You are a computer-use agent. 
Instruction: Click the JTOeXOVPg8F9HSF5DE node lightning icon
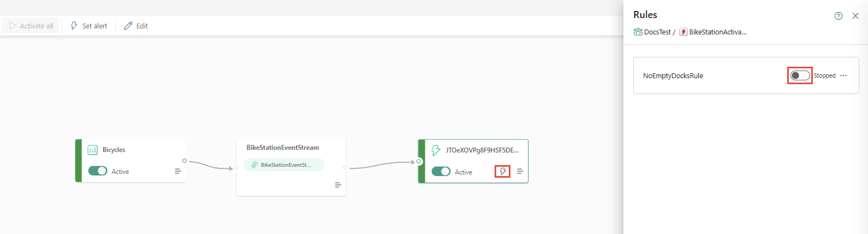436,150
